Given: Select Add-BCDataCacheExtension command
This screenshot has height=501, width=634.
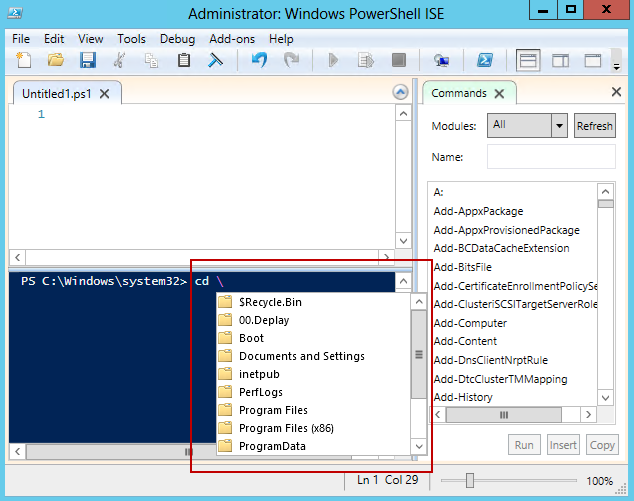Looking at the screenshot, I should [x=501, y=248].
